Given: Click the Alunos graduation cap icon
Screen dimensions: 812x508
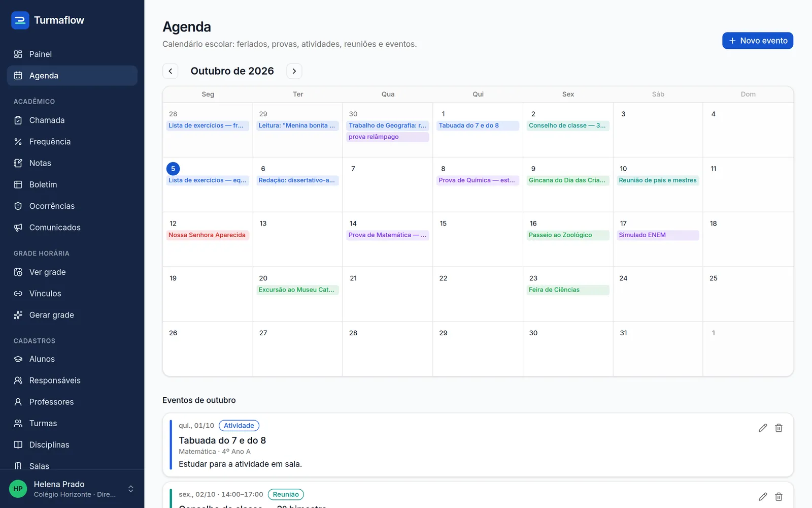Looking at the screenshot, I should (x=18, y=359).
